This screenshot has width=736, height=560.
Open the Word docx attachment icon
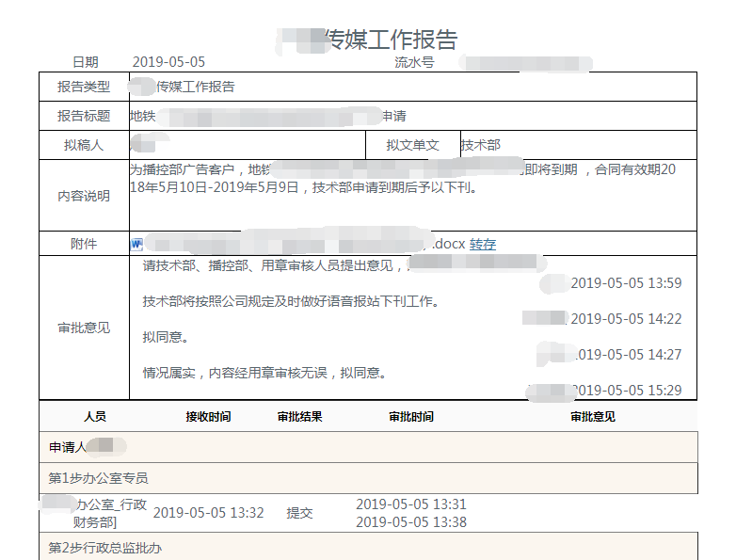tap(136, 244)
